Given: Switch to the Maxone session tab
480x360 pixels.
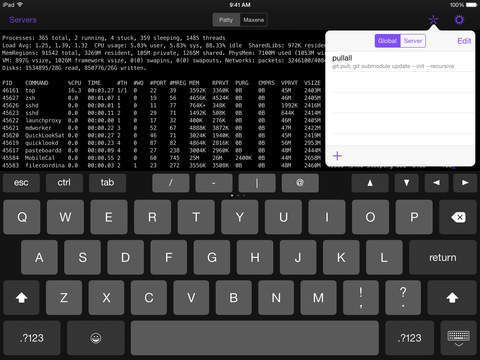Looking at the screenshot, I should pos(253,20).
